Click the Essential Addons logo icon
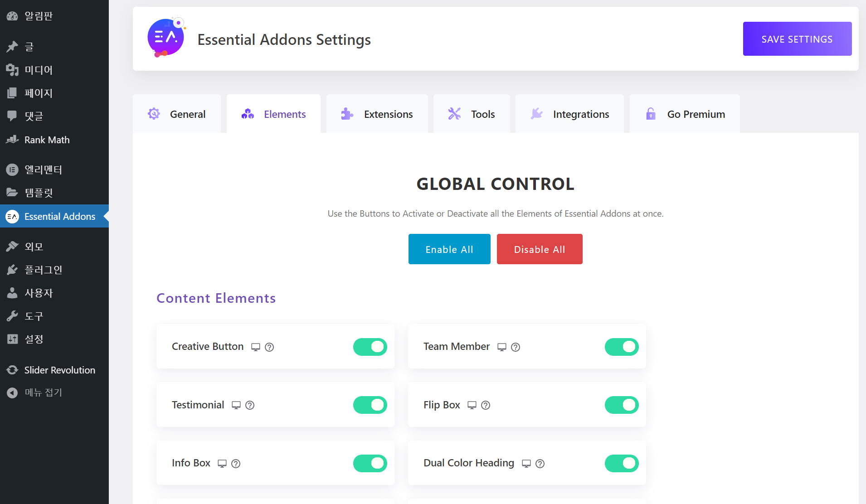This screenshot has height=504, width=866. [166, 38]
